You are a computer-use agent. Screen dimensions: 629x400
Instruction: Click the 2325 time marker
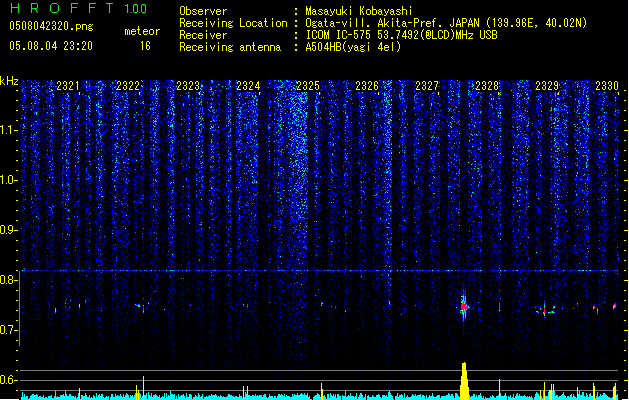[308, 86]
